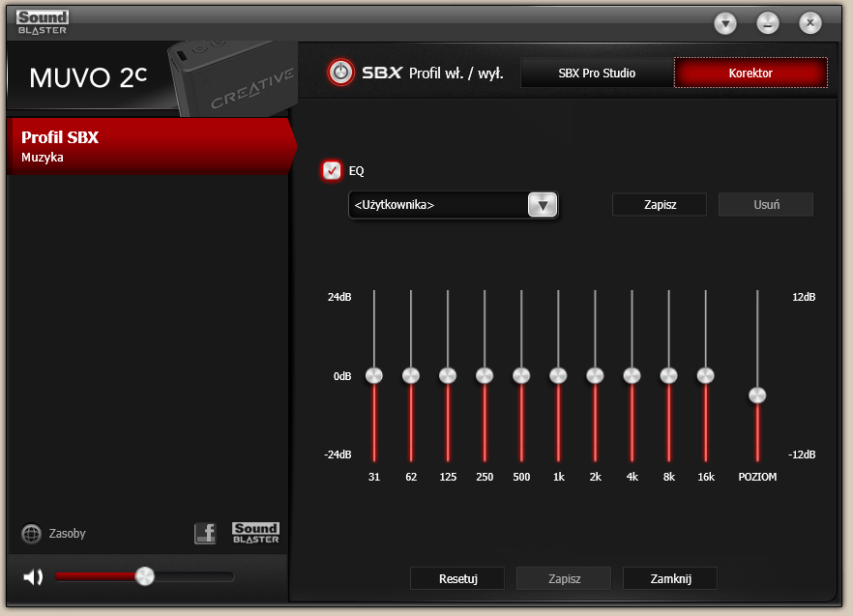The image size is (853, 616).
Task: Click the 4k equalizer slider knob
Action: 632,375
